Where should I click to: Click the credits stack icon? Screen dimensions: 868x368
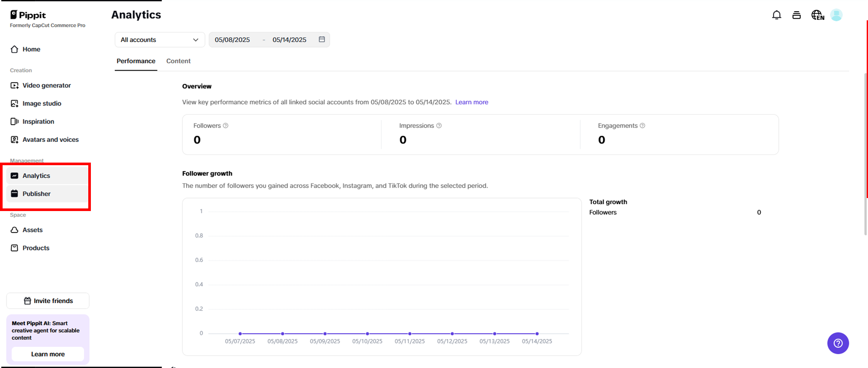point(796,15)
